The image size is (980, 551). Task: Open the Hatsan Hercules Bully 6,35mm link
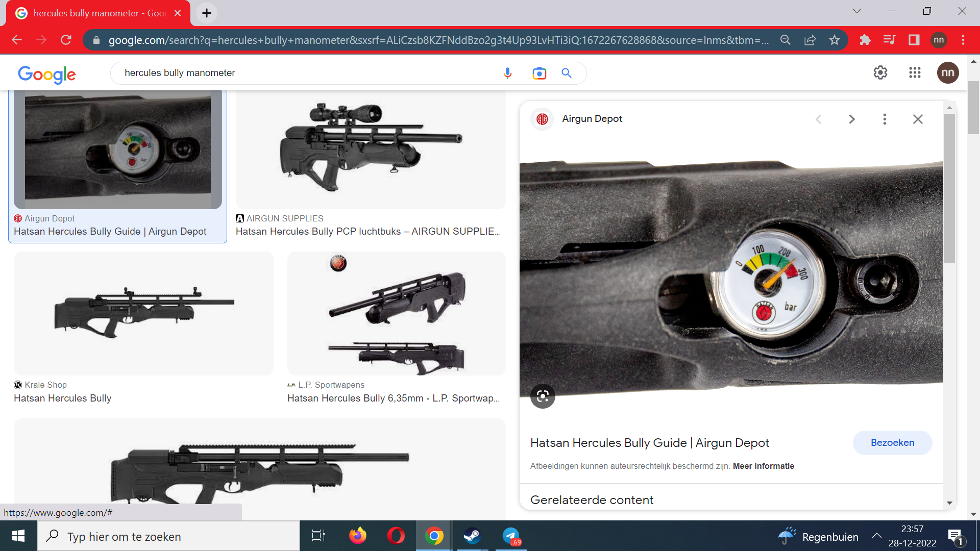(393, 398)
